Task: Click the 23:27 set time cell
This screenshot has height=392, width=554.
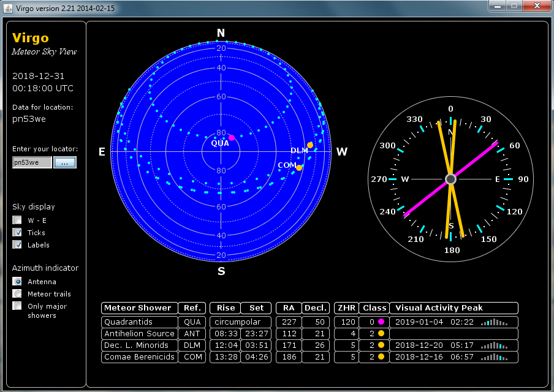Action: [256, 334]
